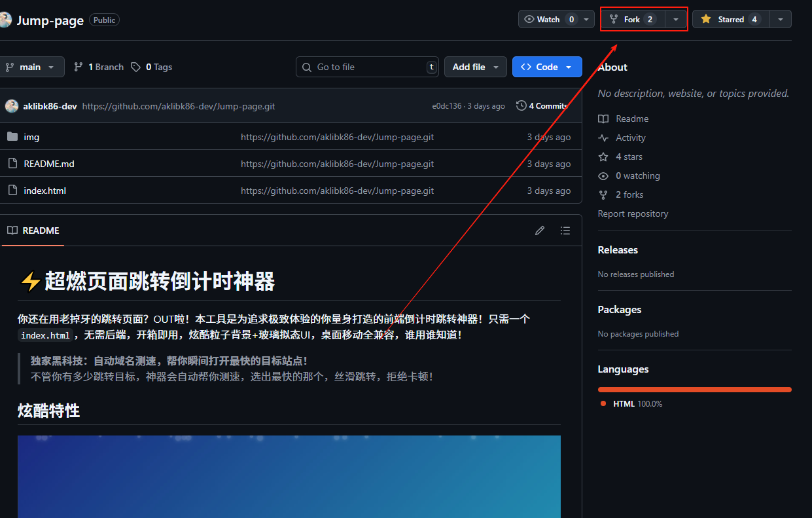This screenshot has width=812, height=518.
Task: Click the 炫酷特性 heading
Action: coord(49,411)
